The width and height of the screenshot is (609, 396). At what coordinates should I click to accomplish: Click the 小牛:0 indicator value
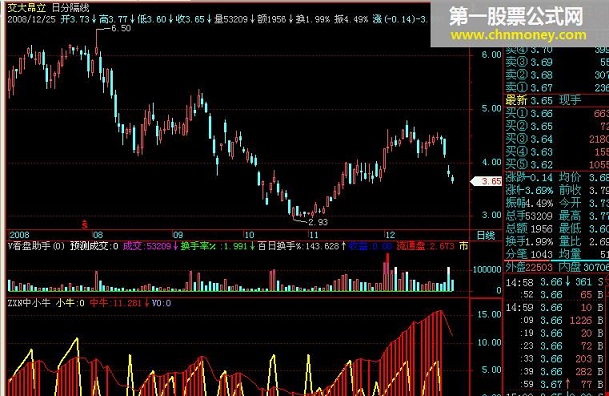(70, 303)
